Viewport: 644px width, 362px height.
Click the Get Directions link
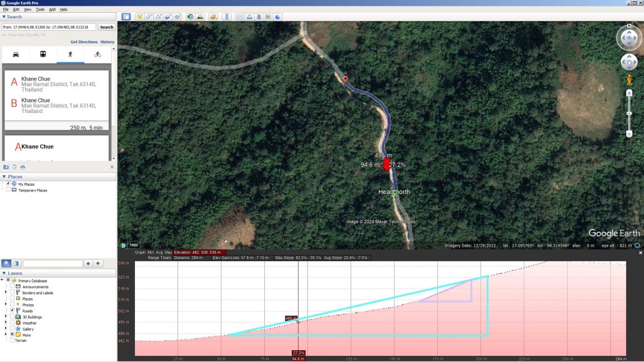coord(84,42)
